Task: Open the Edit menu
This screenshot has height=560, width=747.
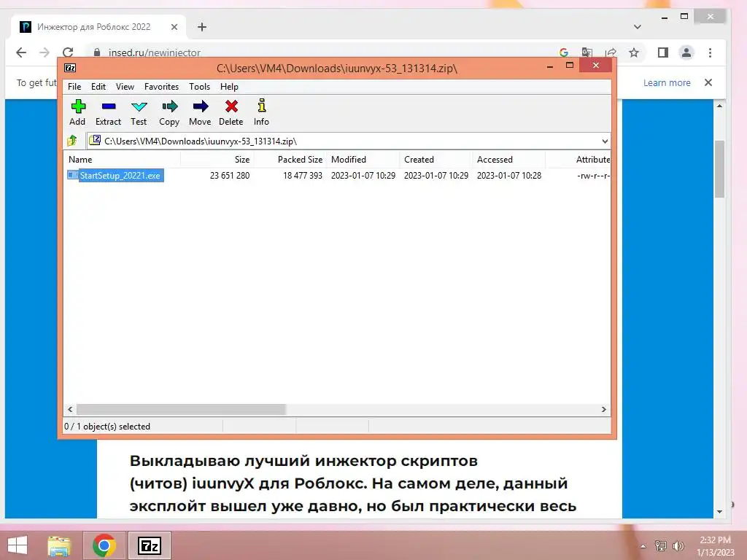Action: [98, 86]
